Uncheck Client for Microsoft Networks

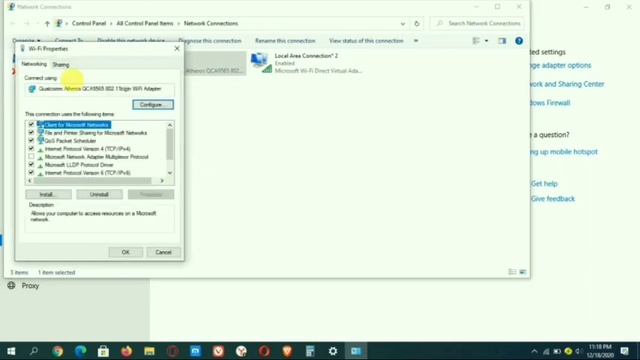(x=31, y=124)
